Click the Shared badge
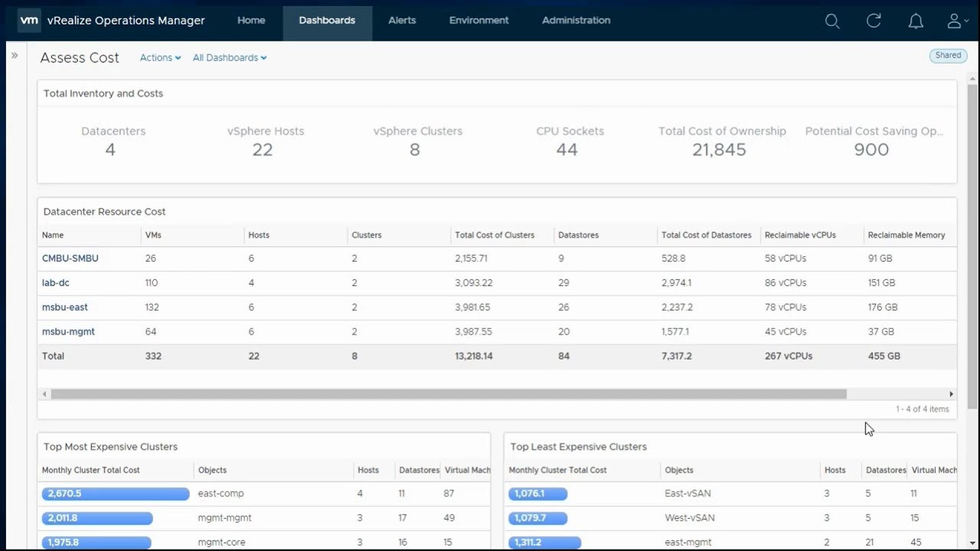This screenshot has width=980, height=551. [x=948, y=55]
